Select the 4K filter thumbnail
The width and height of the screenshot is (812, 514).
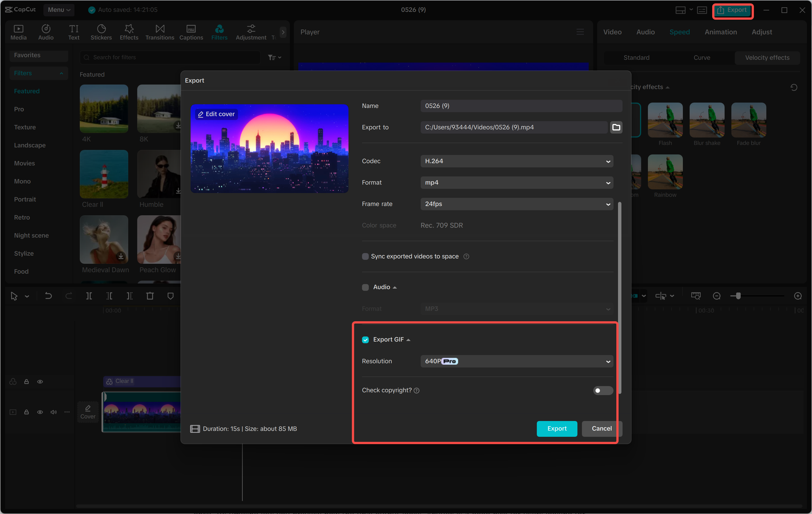coord(104,108)
